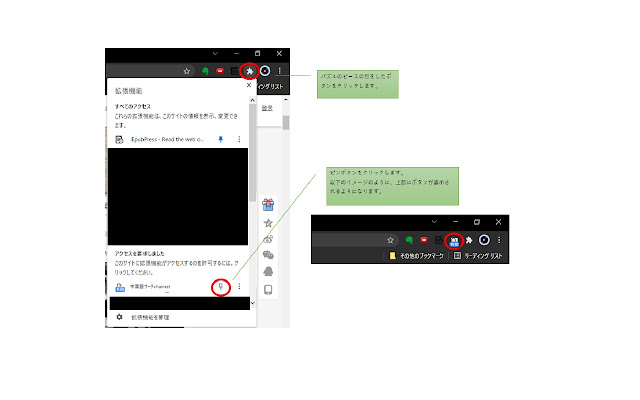The width and height of the screenshot is (640, 400).
Task: Click the red extension icon in left window toolbar
Action: pos(220,71)
